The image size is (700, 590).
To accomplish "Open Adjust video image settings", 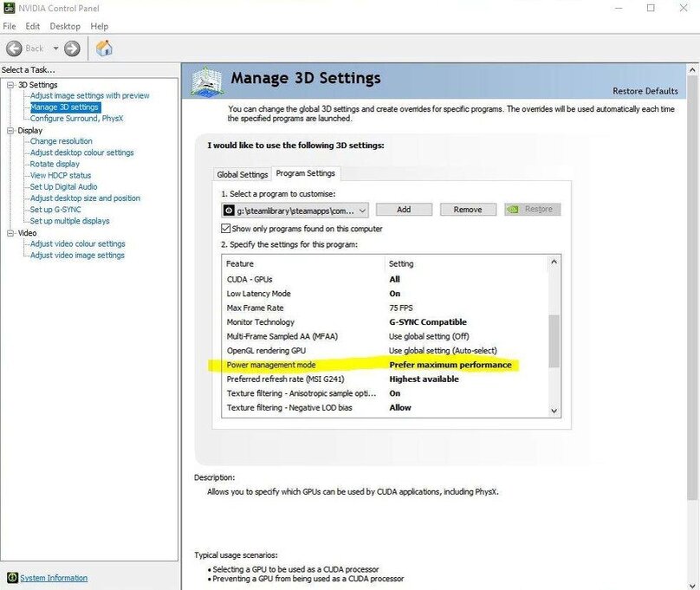I will 77,256.
